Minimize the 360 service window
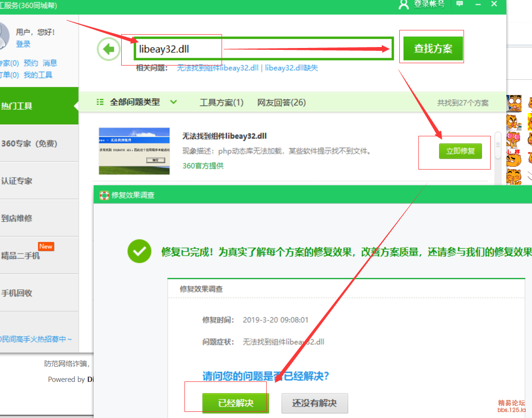Viewport: 532px width, 418px height. point(478,4)
